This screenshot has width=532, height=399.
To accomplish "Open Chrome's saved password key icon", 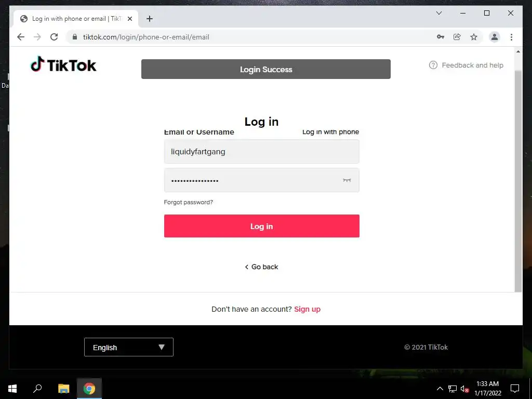I will (441, 37).
